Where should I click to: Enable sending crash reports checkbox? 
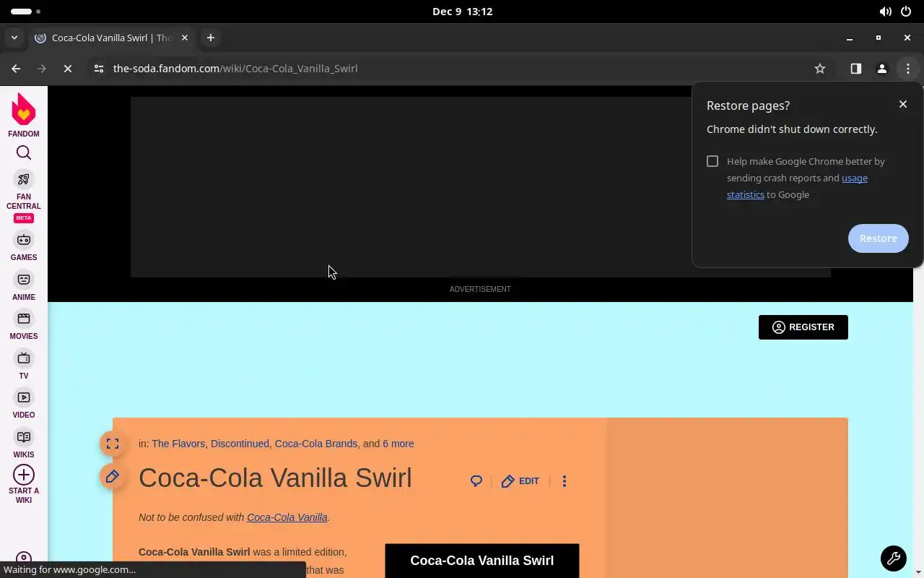[712, 161]
